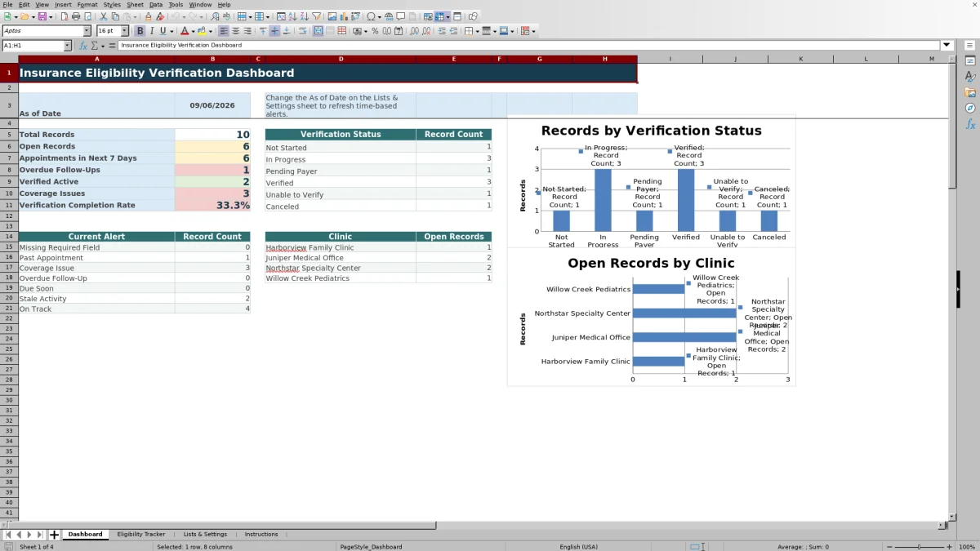Toggle Underline formatting

click(163, 31)
